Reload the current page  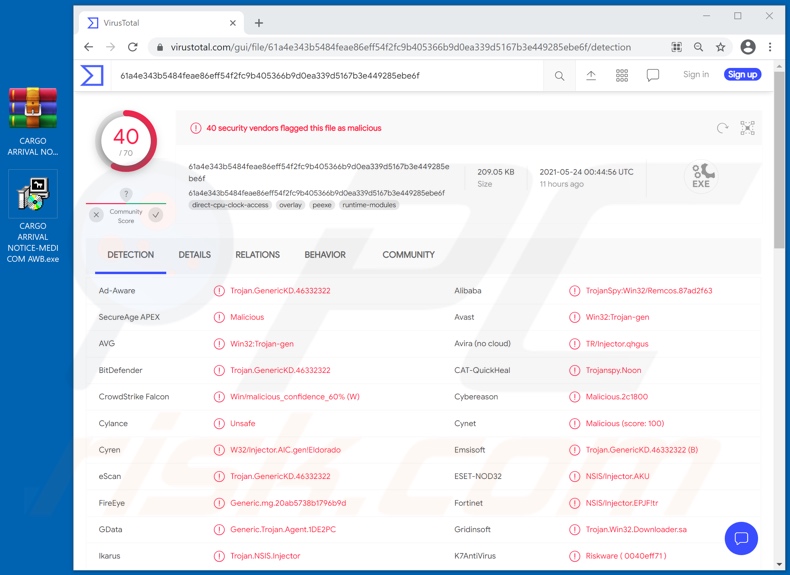pyautogui.click(x=133, y=47)
